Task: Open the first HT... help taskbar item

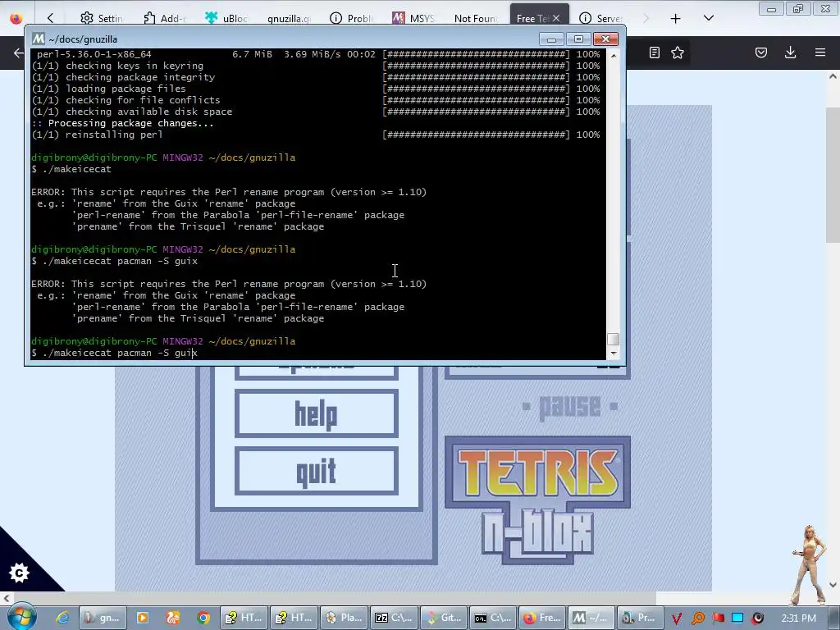Action: point(244,618)
